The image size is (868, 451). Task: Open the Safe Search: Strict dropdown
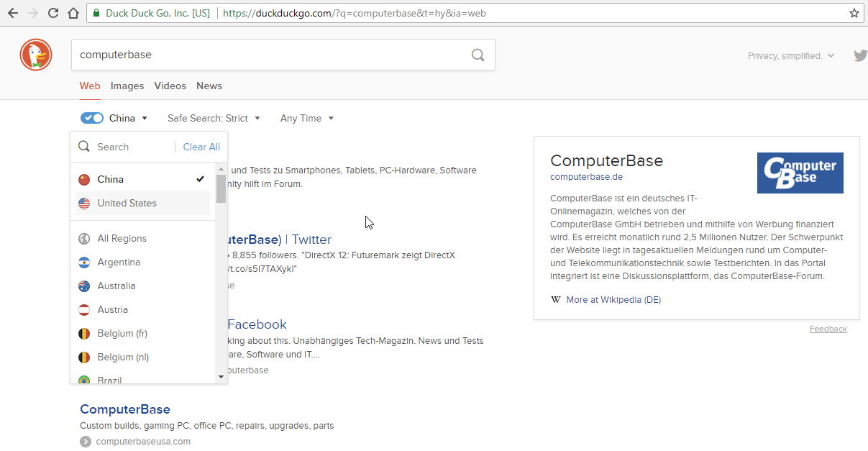(x=214, y=118)
